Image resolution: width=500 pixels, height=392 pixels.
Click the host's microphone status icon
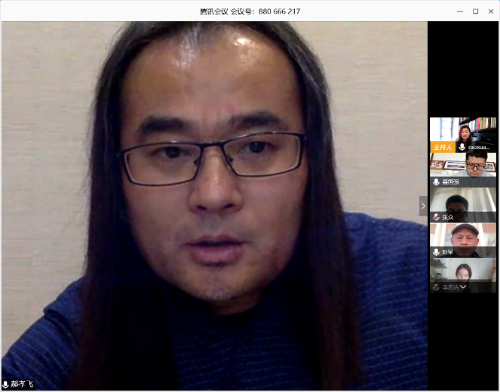pos(462,147)
